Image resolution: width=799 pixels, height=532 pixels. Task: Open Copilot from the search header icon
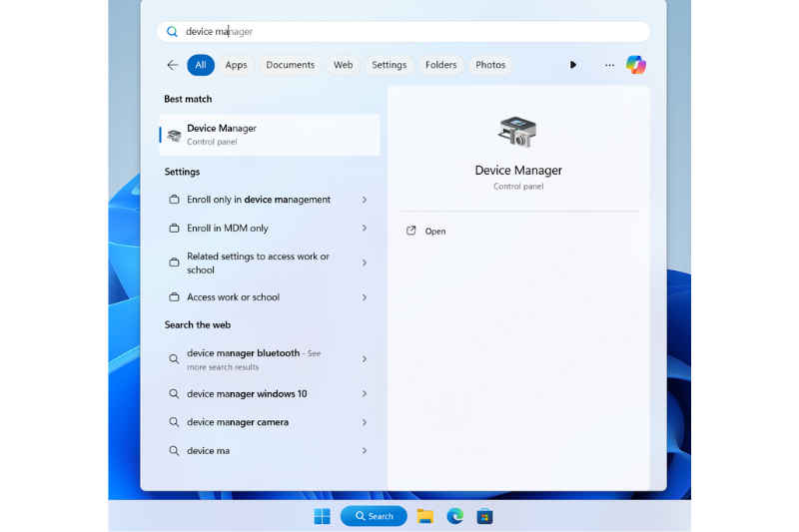pyautogui.click(x=635, y=65)
